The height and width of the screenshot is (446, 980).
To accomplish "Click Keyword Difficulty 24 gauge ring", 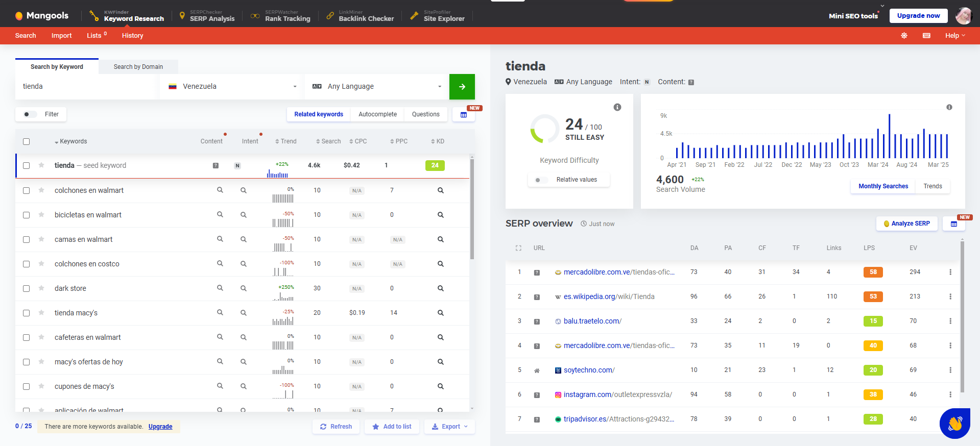I will point(545,129).
